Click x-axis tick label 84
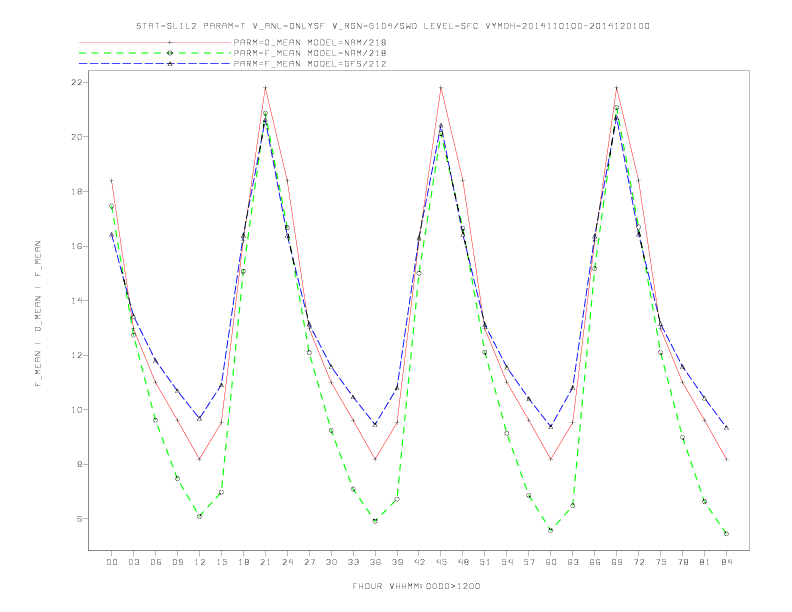 tap(727, 562)
